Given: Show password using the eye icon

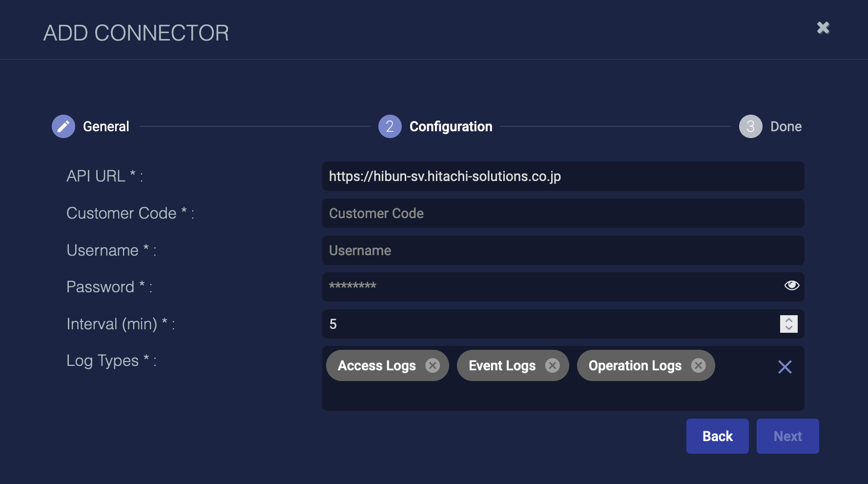Looking at the screenshot, I should [x=791, y=285].
